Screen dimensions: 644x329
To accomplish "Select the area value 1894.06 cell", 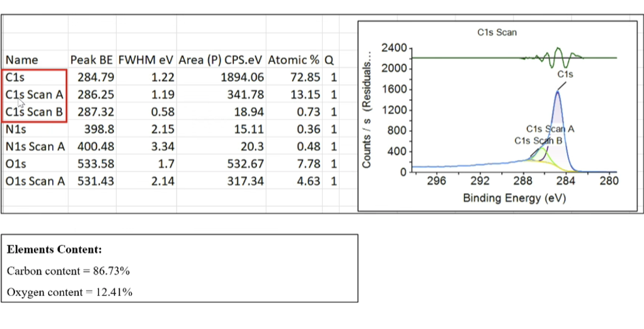I will point(241,78).
